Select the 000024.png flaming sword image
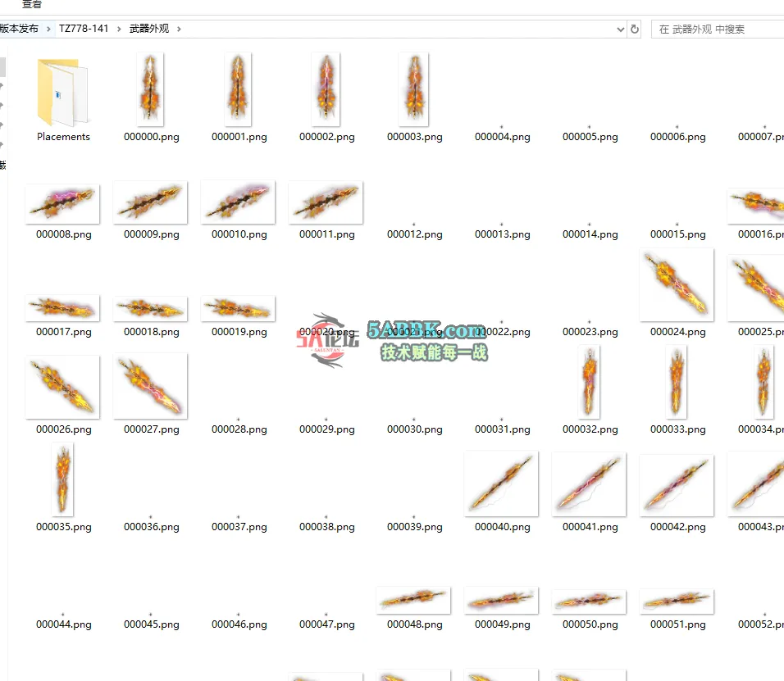The image size is (784, 681). (677, 284)
